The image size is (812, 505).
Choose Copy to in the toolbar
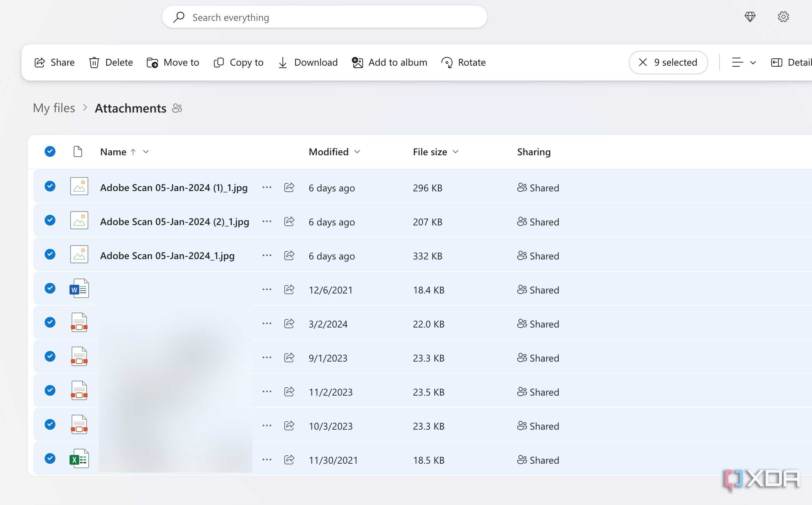(238, 63)
